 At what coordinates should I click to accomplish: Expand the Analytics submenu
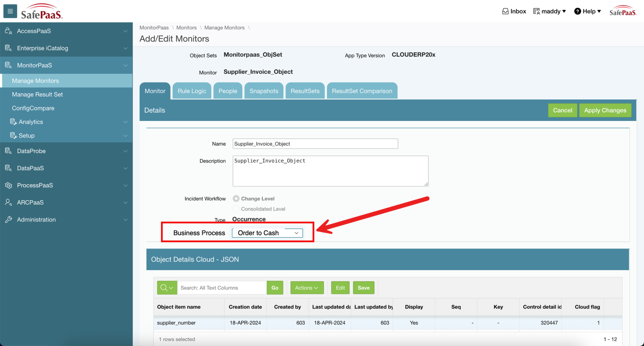(x=31, y=122)
